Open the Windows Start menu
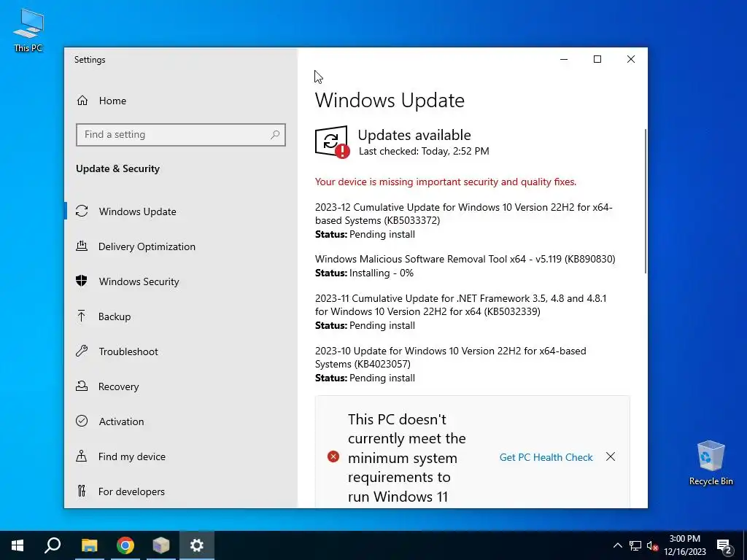747x560 pixels. [x=18, y=545]
